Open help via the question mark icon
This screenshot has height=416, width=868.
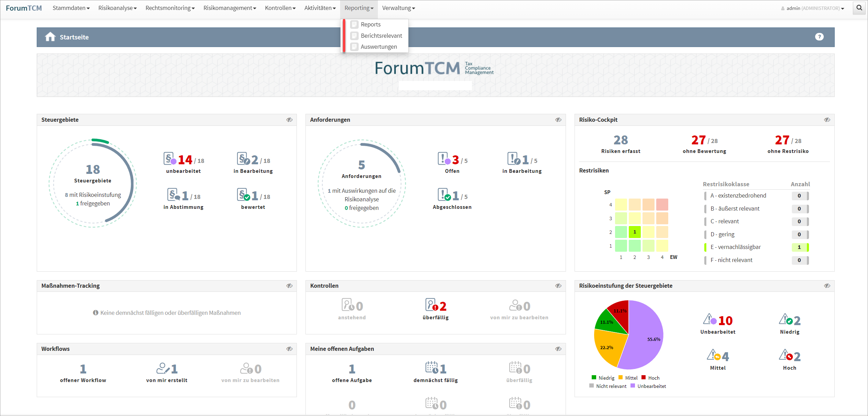click(819, 37)
